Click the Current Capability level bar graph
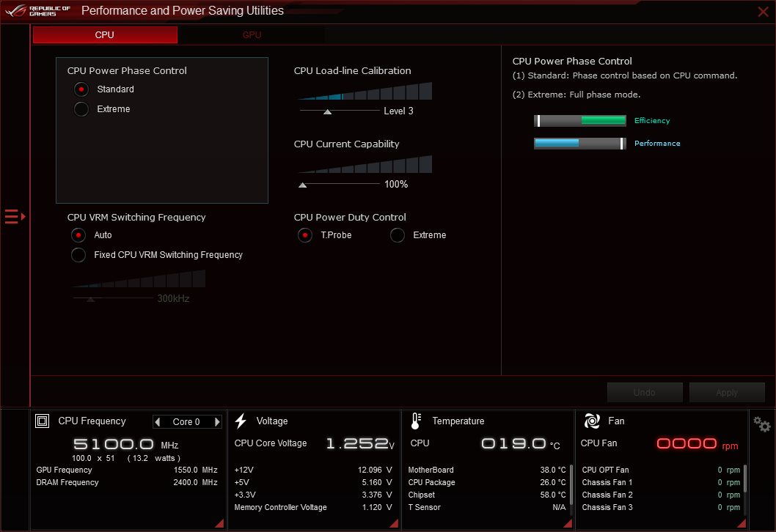The width and height of the screenshot is (776, 532). tap(365, 164)
